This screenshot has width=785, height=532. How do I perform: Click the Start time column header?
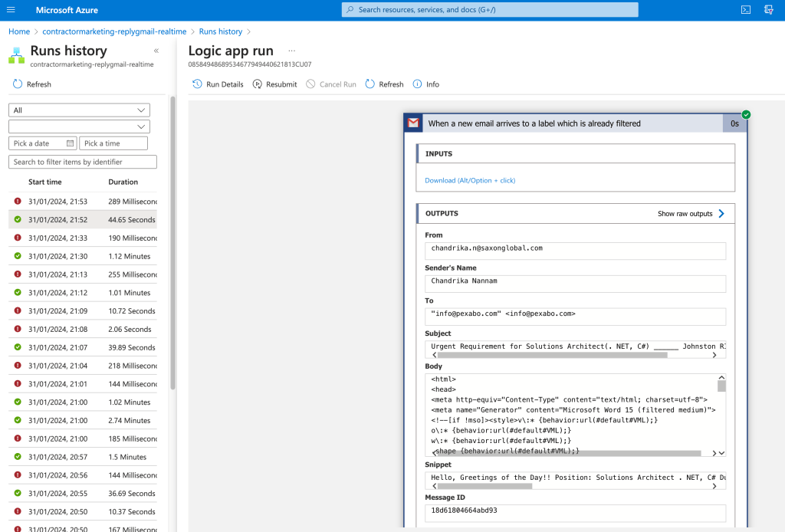click(x=45, y=182)
